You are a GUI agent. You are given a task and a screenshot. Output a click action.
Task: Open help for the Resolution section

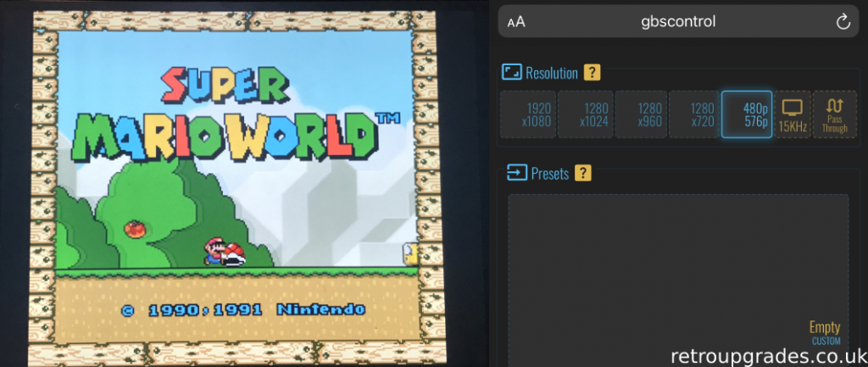592,73
